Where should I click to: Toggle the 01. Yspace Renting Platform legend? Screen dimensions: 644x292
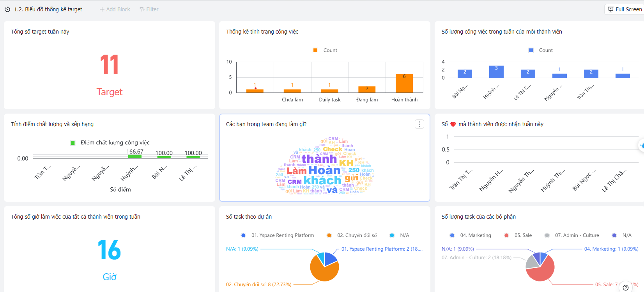278,235
